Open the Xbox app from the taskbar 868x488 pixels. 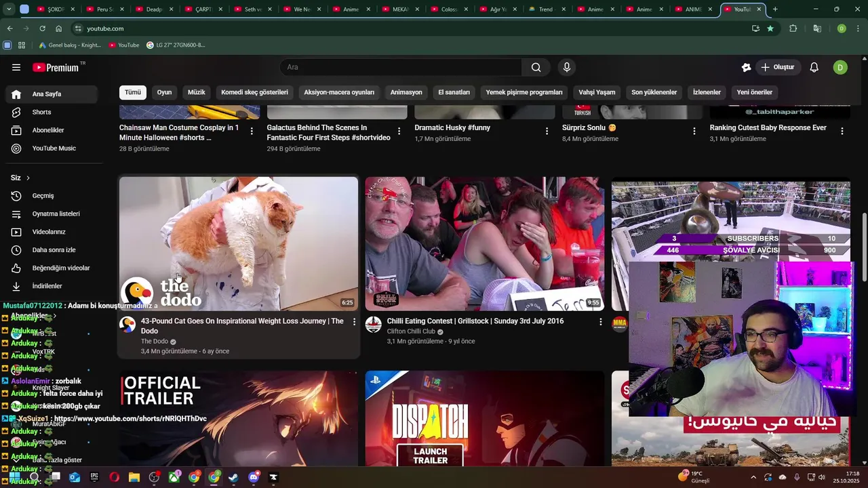(x=174, y=477)
